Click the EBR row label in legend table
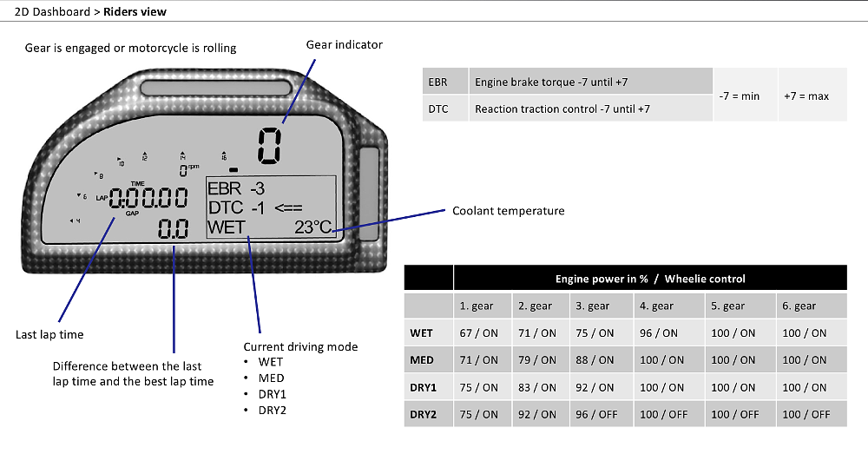The image size is (868, 454). (x=438, y=82)
